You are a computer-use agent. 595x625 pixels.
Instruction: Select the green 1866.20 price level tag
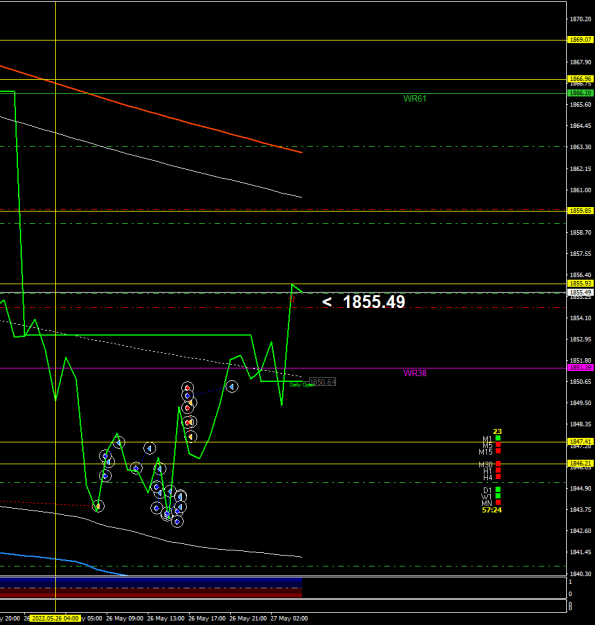[x=580, y=93]
